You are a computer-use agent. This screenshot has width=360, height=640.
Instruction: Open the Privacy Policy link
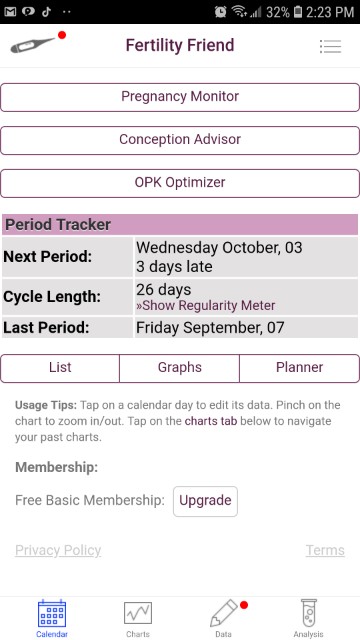point(58,550)
